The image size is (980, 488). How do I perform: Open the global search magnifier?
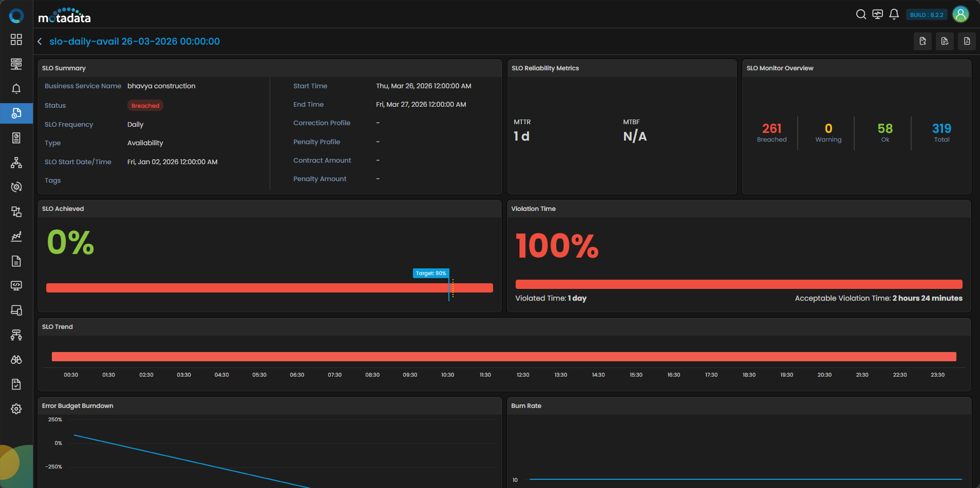pyautogui.click(x=861, y=14)
